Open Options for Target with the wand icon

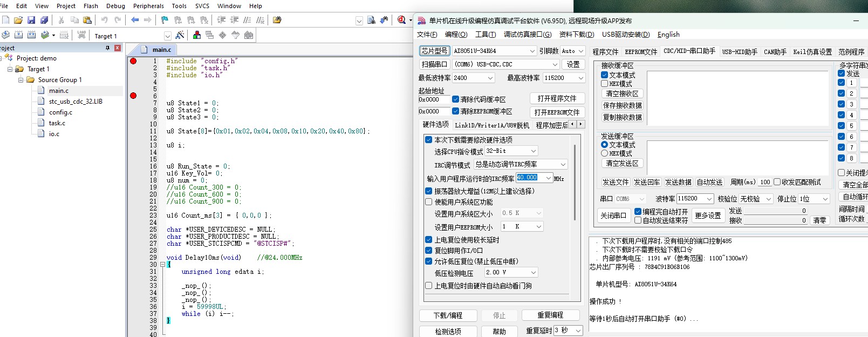(x=180, y=35)
